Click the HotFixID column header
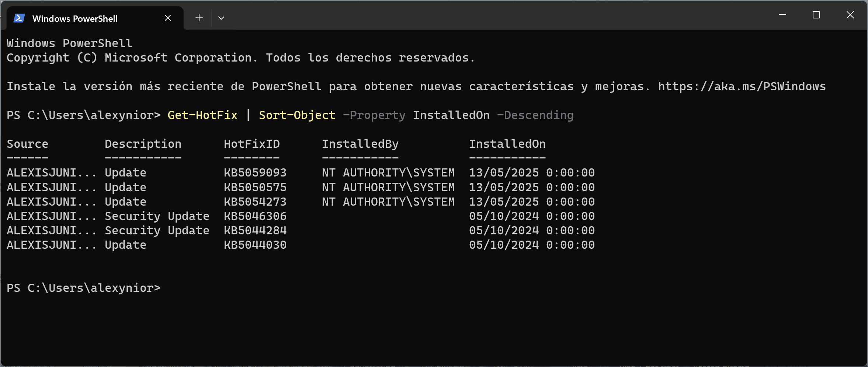This screenshot has height=367, width=868. point(252,144)
